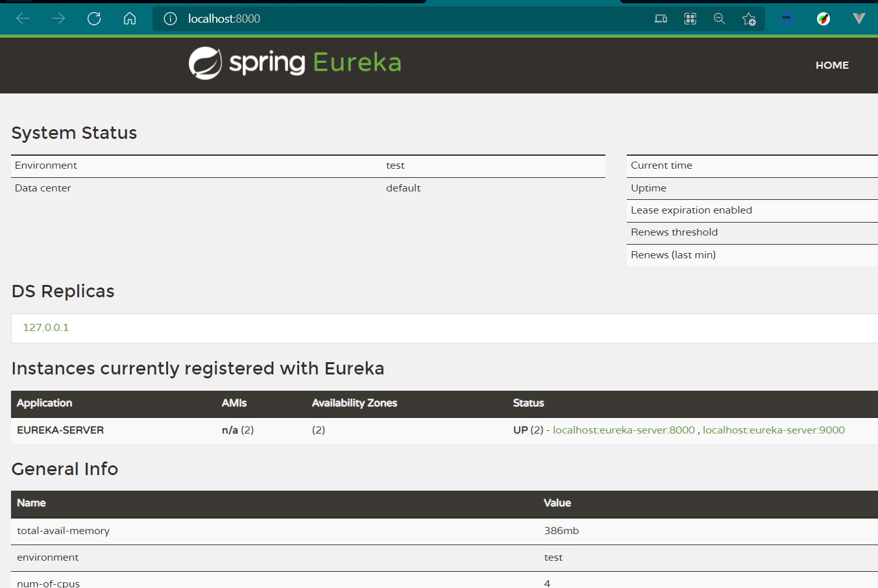Open the Vue devtools extension
This screenshot has width=878, height=588.
[859, 19]
